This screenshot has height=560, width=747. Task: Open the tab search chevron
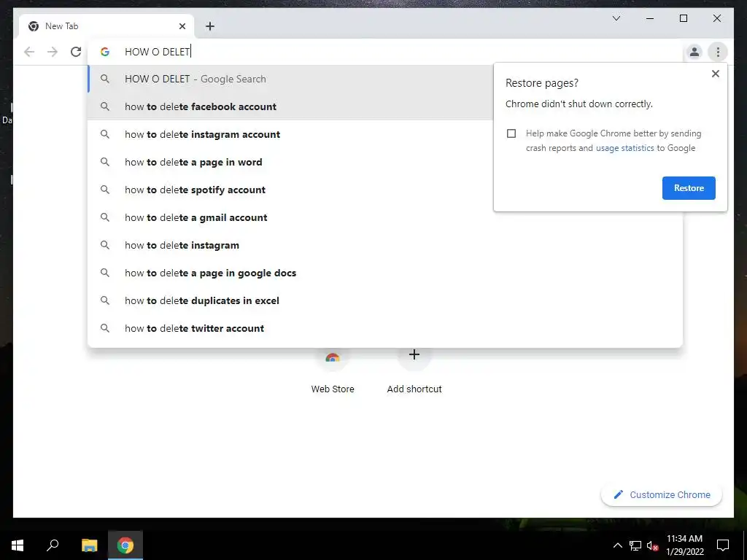[616, 18]
